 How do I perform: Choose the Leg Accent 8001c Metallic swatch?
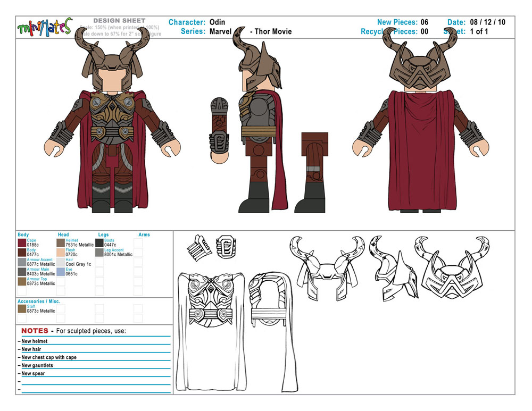click(99, 253)
